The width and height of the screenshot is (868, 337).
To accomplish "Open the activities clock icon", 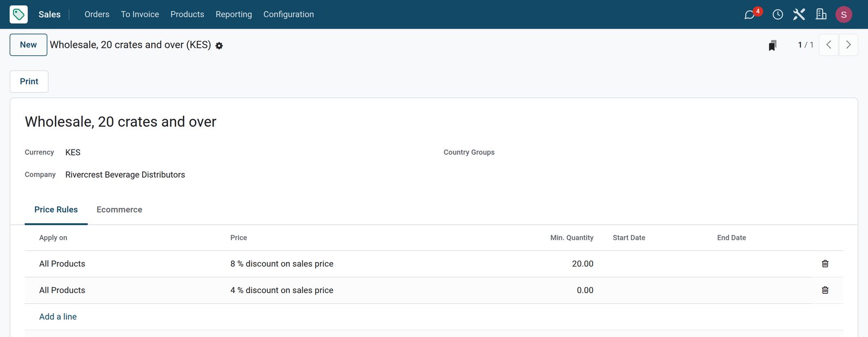I will [777, 15].
